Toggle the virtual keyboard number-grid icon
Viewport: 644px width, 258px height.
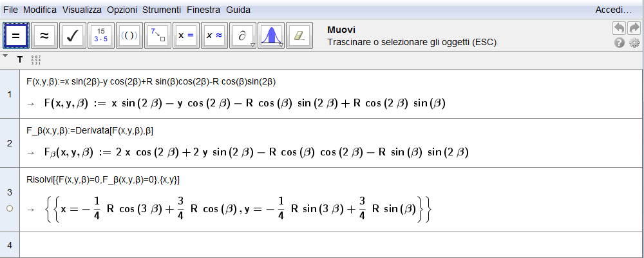point(36,60)
